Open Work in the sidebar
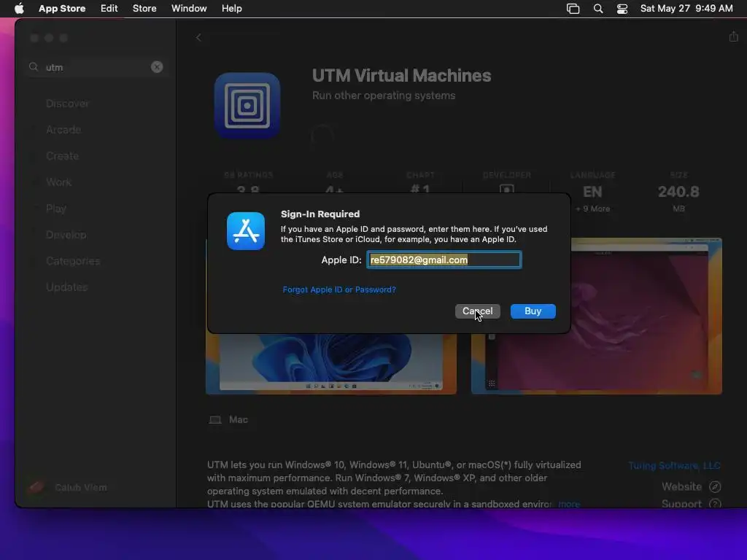This screenshot has width=747, height=560. (58, 182)
